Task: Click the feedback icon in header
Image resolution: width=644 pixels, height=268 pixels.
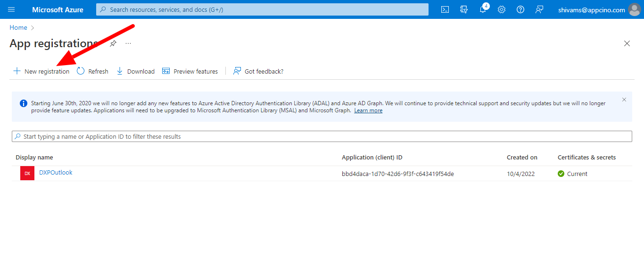Action: 539,9
